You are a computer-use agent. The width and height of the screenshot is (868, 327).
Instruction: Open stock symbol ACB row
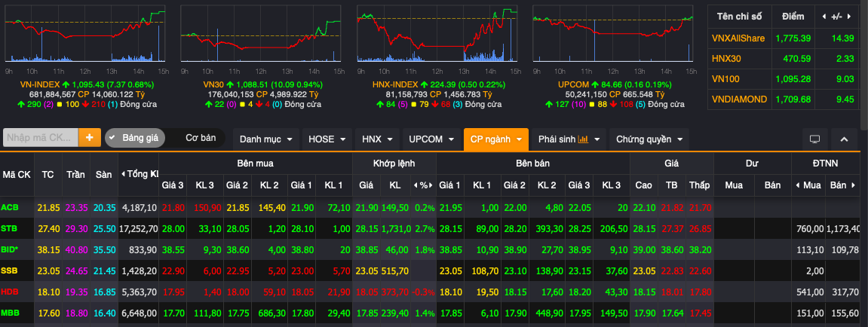[x=9, y=207]
